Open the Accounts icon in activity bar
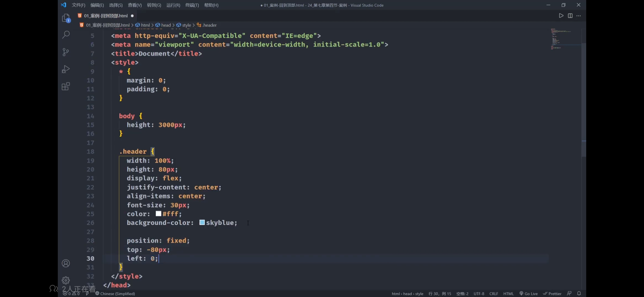The image size is (644, 297). pyautogui.click(x=66, y=263)
